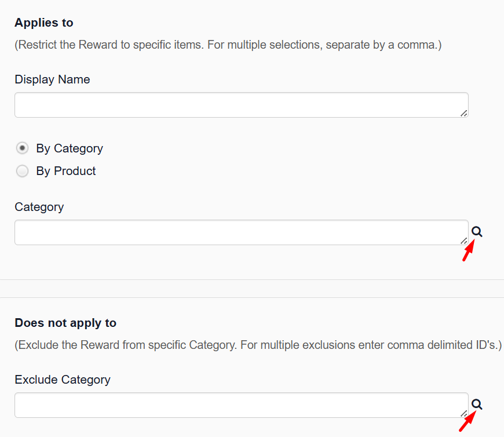Click the Display Name field label
The image size is (504, 437).
(52, 79)
